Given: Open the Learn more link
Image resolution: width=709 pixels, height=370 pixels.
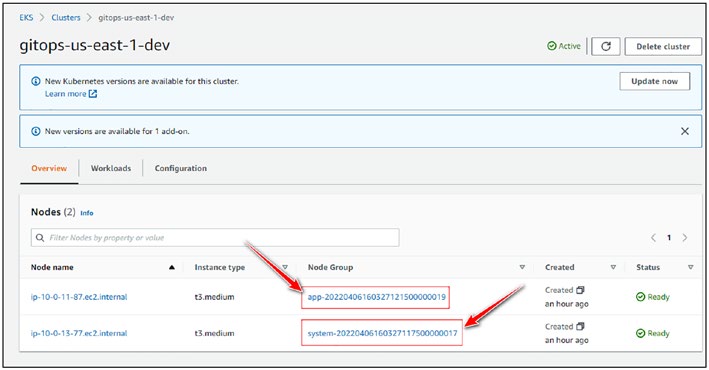Looking at the screenshot, I should click(66, 94).
